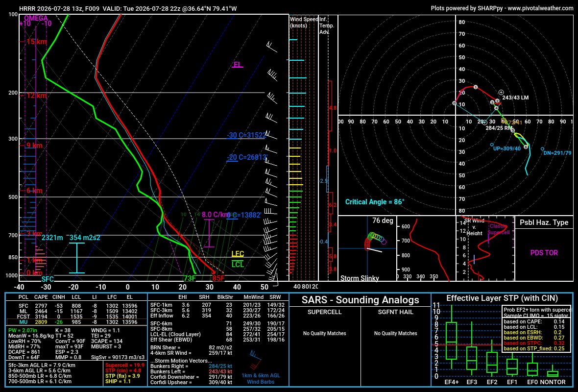Viewport: 578px width, 392px height.
Task: Click the 354 m2s2 helicity label
Action: [x=85, y=238]
